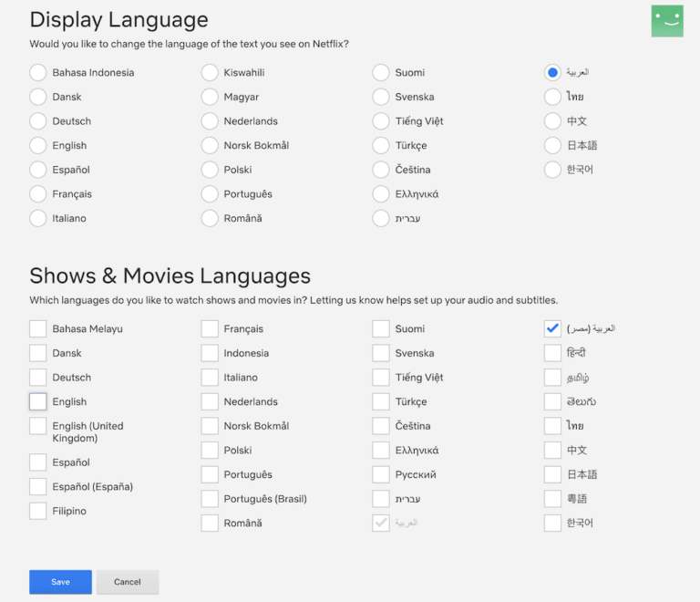700x602 pixels.
Task: Check Română shows language checkbox
Action: [x=210, y=523]
